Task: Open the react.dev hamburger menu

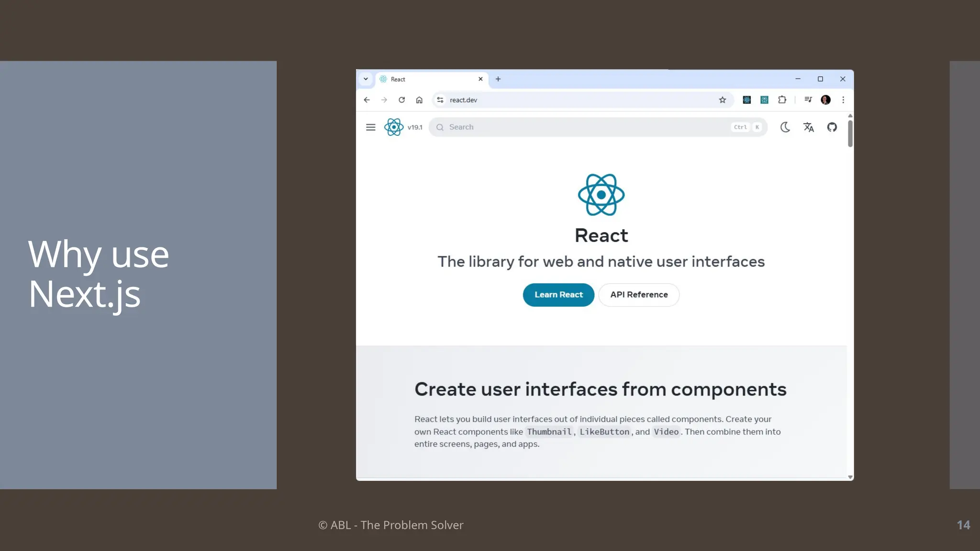Action: 370,127
